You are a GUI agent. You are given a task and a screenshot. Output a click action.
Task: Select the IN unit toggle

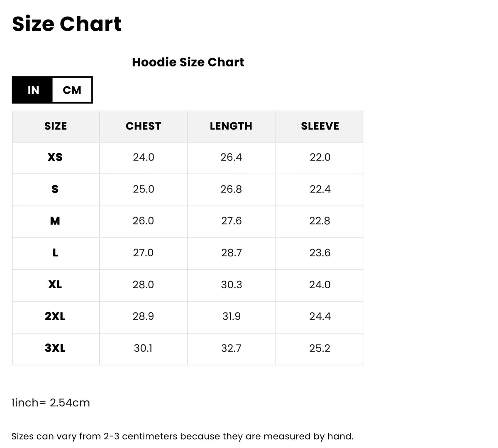click(33, 90)
